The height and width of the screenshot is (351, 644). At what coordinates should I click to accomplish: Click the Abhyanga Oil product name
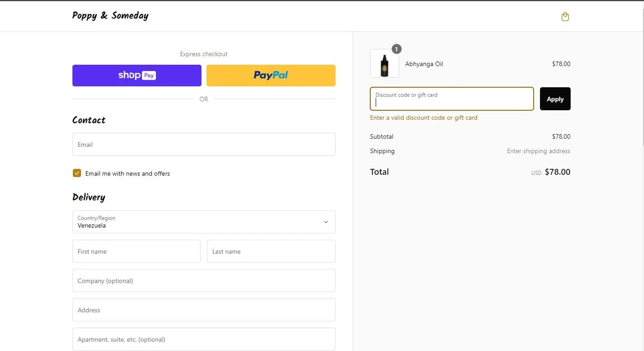click(x=424, y=64)
